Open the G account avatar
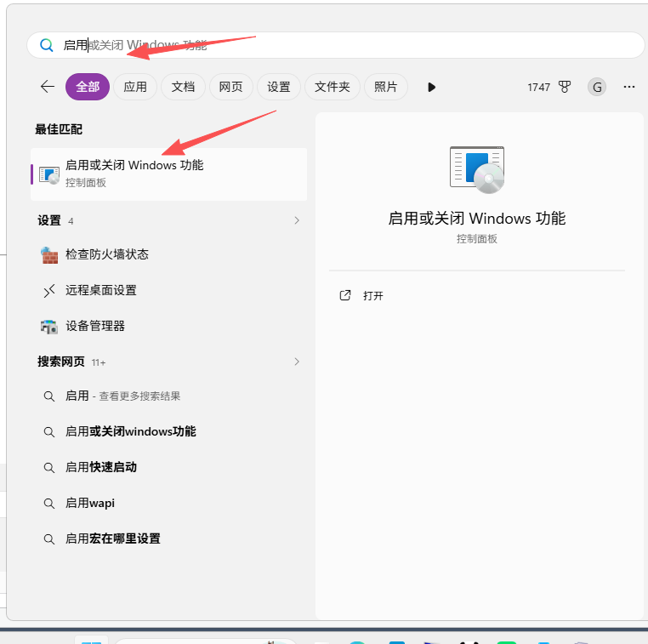Image resolution: width=648 pixels, height=644 pixels. pos(596,88)
